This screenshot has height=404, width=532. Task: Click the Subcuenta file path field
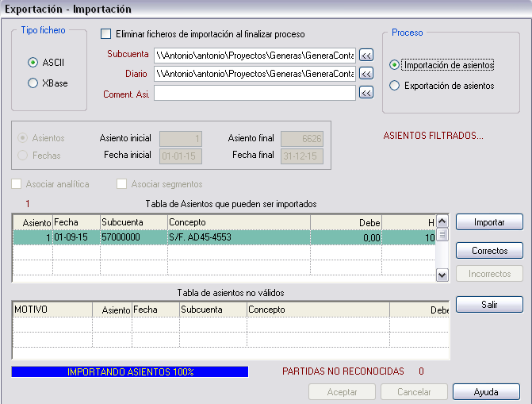click(255, 56)
